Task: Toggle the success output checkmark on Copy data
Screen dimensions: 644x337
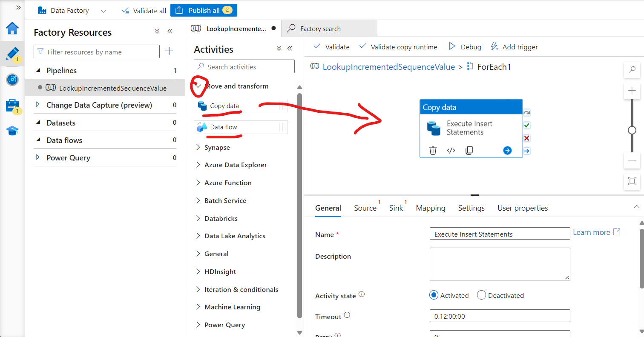Action: click(527, 125)
